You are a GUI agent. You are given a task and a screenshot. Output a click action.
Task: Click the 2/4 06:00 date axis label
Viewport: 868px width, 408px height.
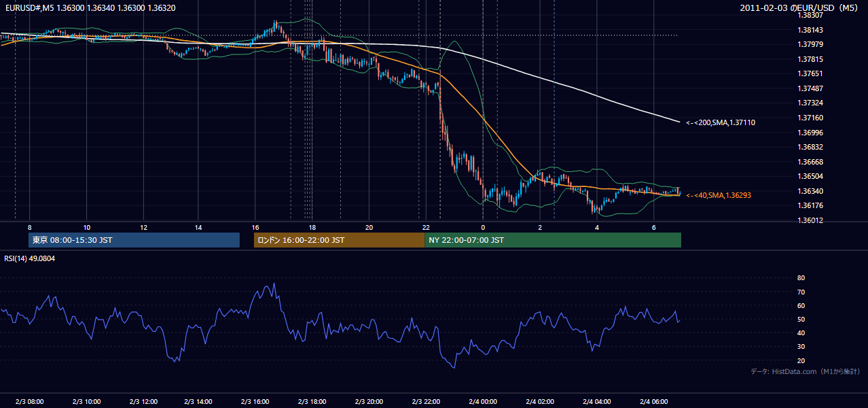coord(653,402)
